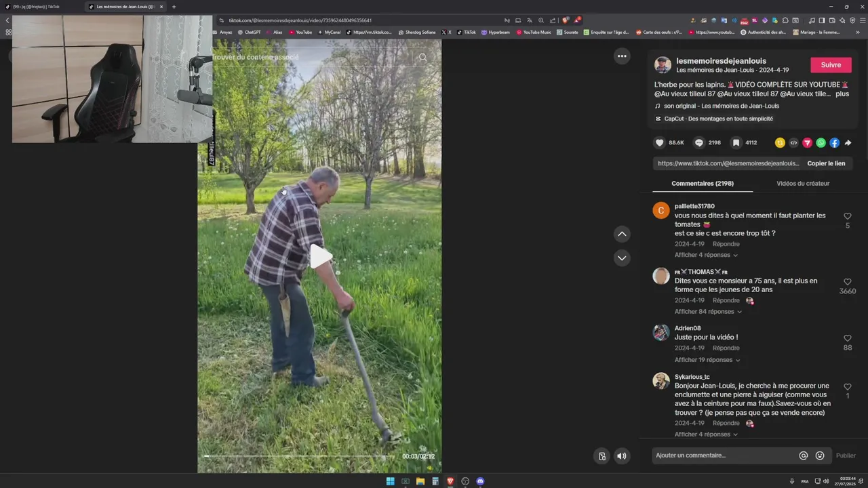The image size is (868, 488).
Task: Go back with the browser back arrow
Action: pyautogui.click(x=7, y=20)
